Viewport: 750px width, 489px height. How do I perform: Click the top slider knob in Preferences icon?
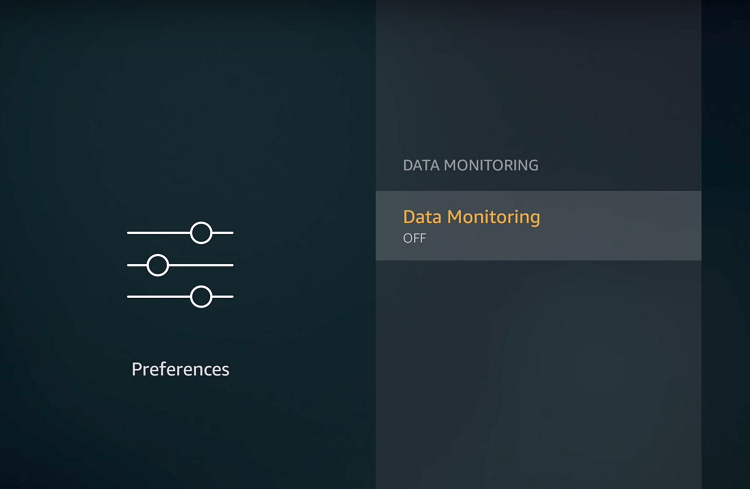coord(201,233)
